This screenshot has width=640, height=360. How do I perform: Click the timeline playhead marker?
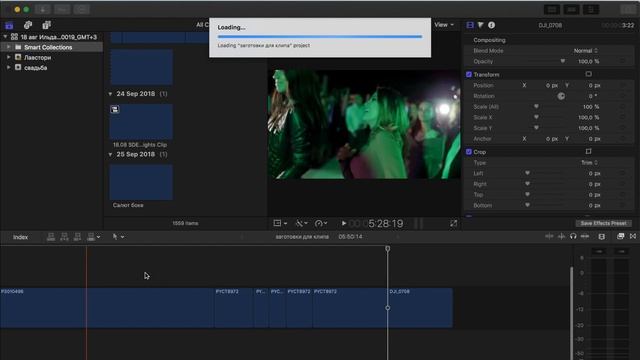pyautogui.click(x=387, y=248)
